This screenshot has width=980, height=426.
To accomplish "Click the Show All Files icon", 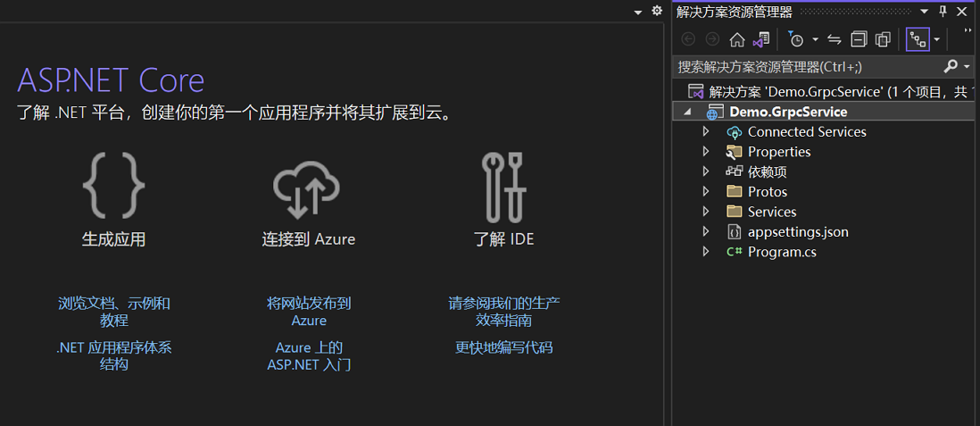I will pyautogui.click(x=883, y=40).
